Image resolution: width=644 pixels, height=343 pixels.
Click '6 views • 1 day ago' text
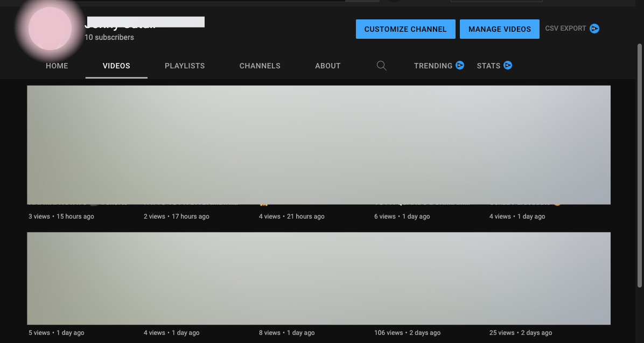(x=402, y=216)
